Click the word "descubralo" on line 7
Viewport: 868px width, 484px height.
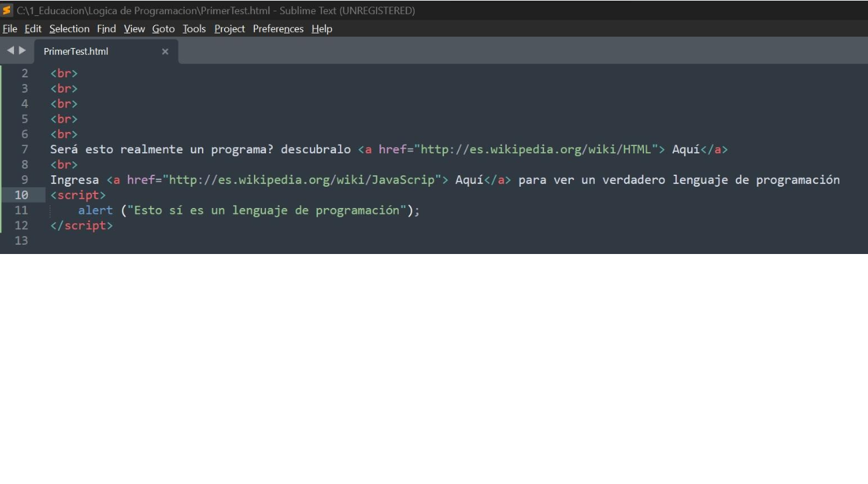[x=315, y=149]
